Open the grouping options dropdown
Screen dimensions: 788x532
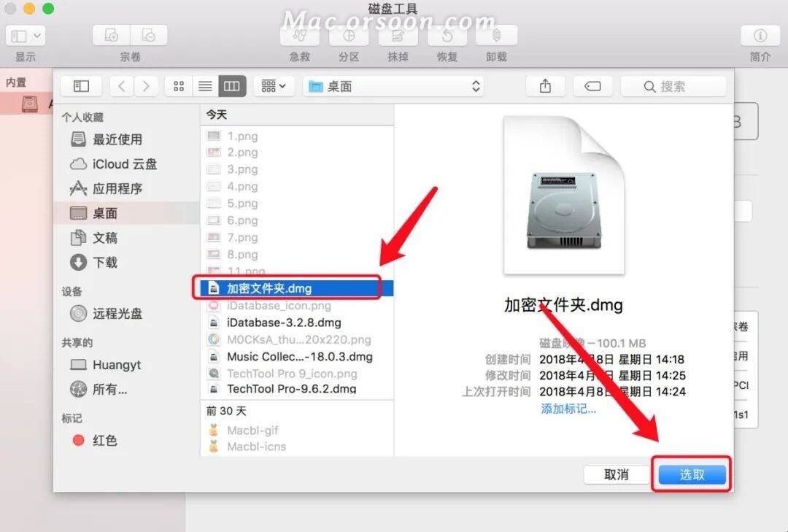[x=273, y=85]
